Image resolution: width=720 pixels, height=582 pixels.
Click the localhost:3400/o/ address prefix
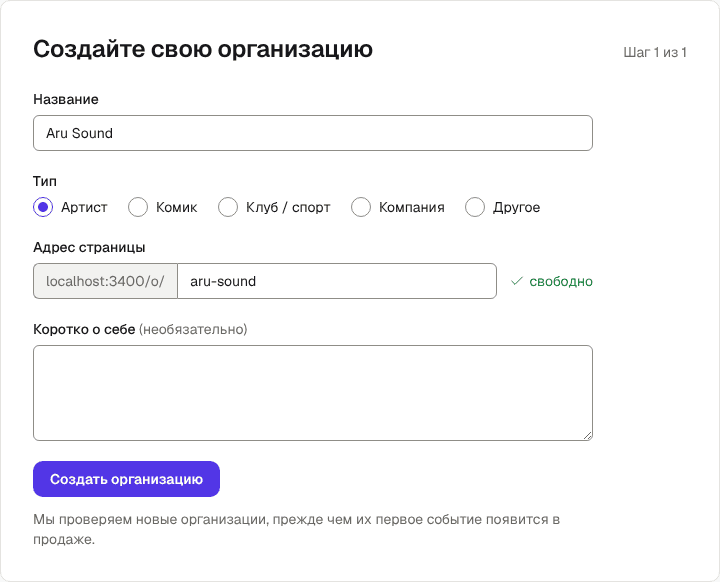click(x=105, y=281)
